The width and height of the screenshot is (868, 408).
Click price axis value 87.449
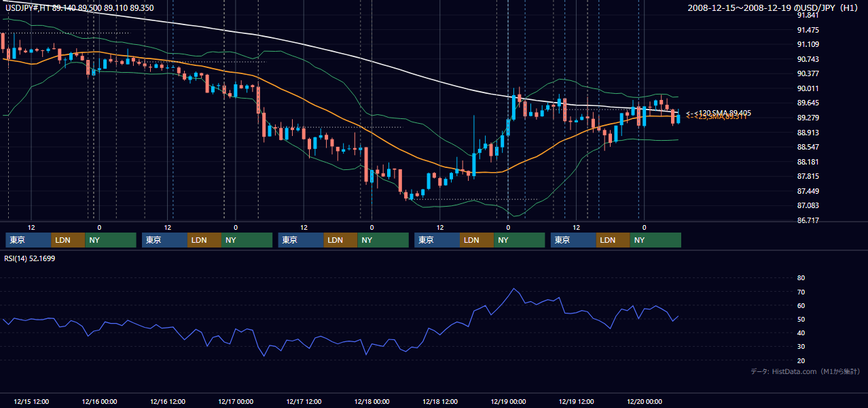click(808, 191)
